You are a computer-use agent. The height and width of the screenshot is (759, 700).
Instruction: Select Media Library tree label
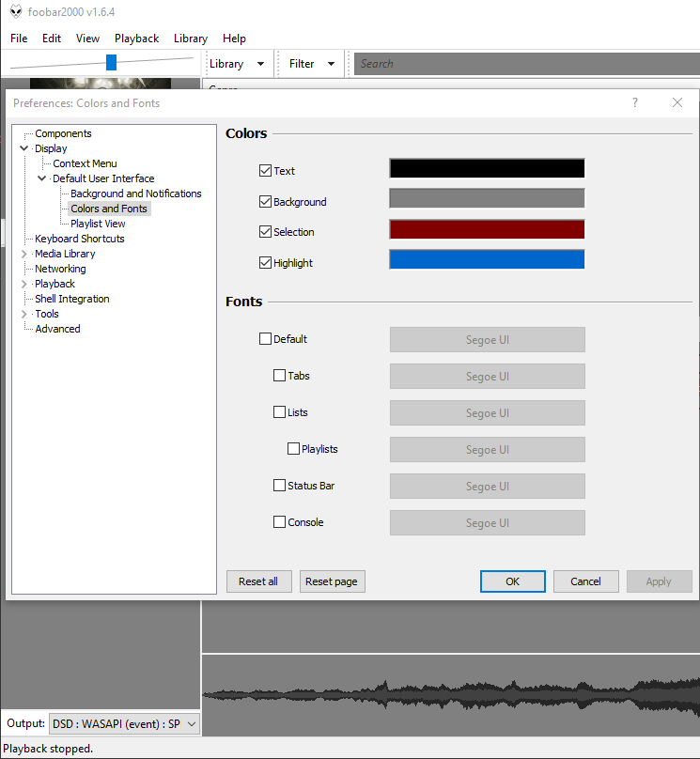66,254
